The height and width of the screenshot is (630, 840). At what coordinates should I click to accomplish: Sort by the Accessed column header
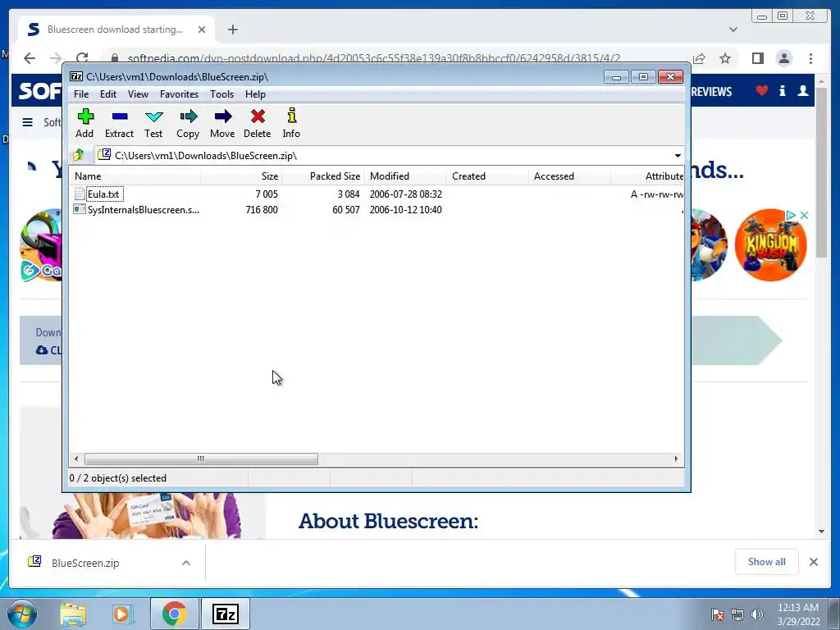point(569,176)
